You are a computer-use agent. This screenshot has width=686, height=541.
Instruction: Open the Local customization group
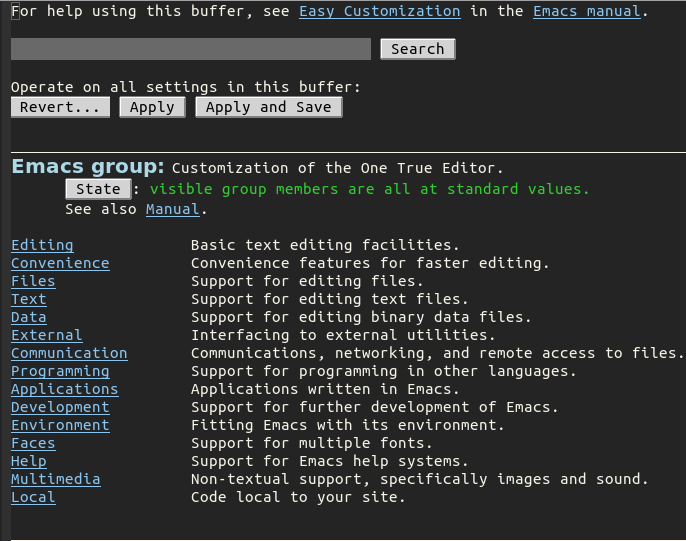click(x=33, y=497)
